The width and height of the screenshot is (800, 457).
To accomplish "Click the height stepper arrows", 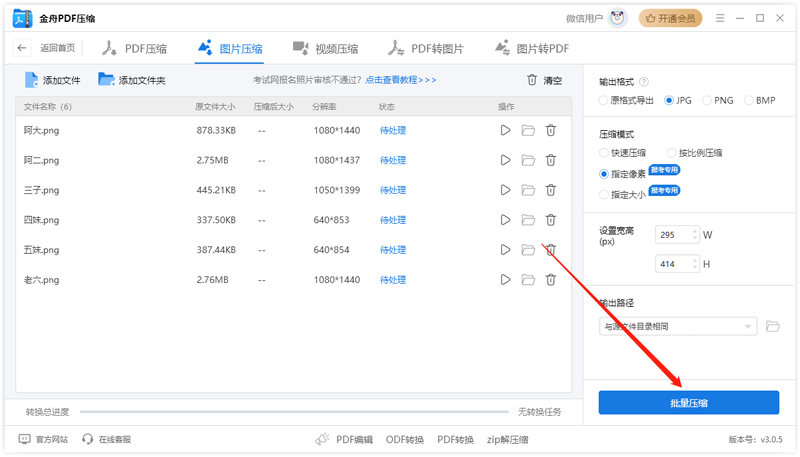I will coord(694,264).
